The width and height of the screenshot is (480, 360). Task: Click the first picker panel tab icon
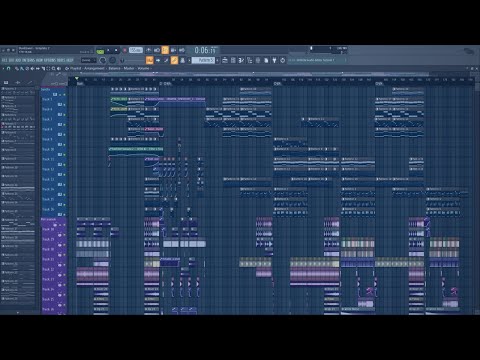click(6, 82)
